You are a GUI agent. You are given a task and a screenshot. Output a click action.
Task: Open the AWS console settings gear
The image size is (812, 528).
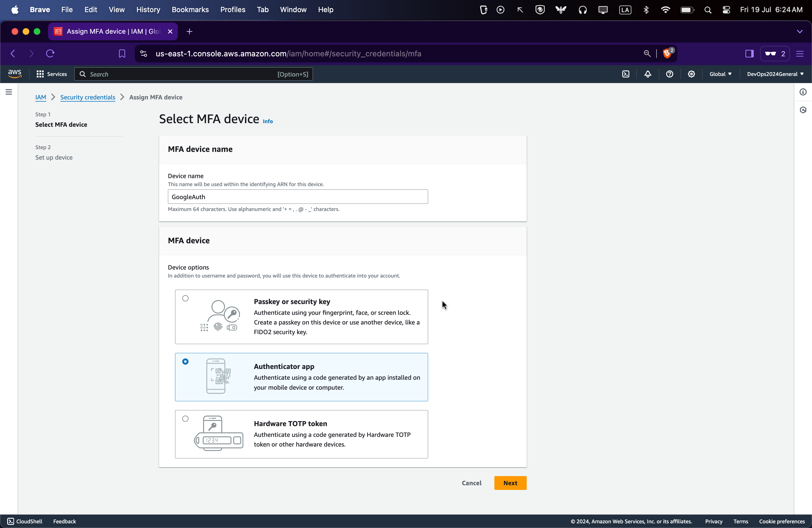(x=691, y=74)
